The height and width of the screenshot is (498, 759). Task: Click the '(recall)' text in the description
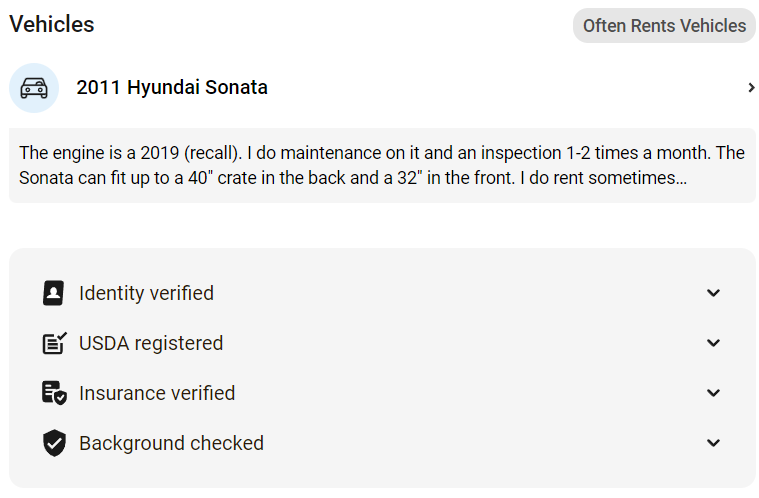(x=213, y=153)
